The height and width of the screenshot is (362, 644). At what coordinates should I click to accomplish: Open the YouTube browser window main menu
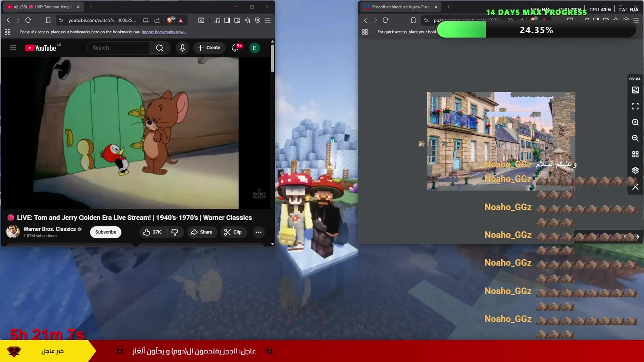(268, 20)
